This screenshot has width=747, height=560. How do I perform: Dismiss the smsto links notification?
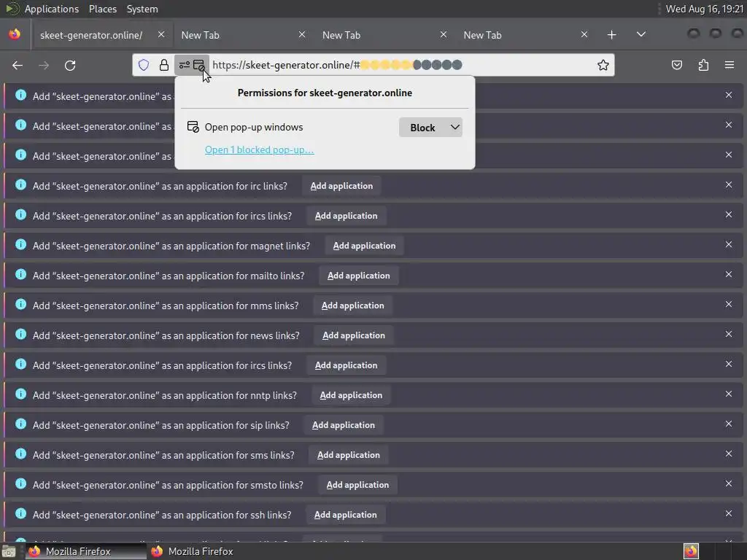pyautogui.click(x=729, y=484)
